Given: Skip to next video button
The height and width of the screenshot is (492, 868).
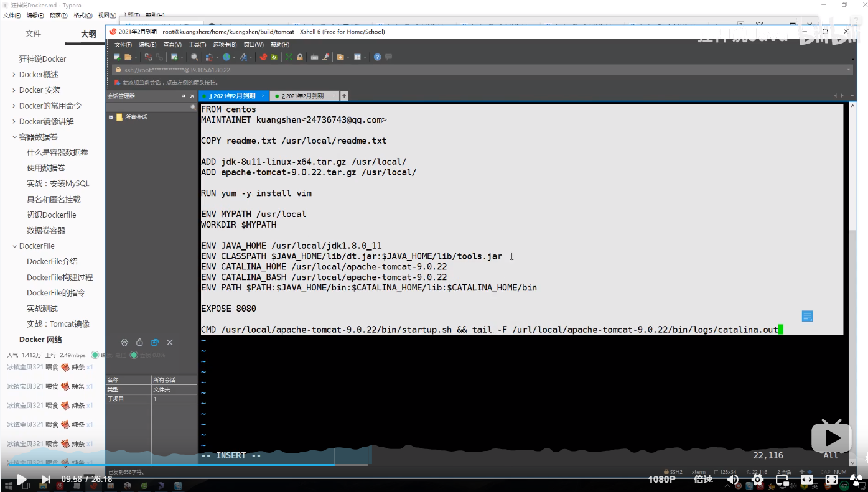Looking at the screenshot, I should tap(45, 479).
